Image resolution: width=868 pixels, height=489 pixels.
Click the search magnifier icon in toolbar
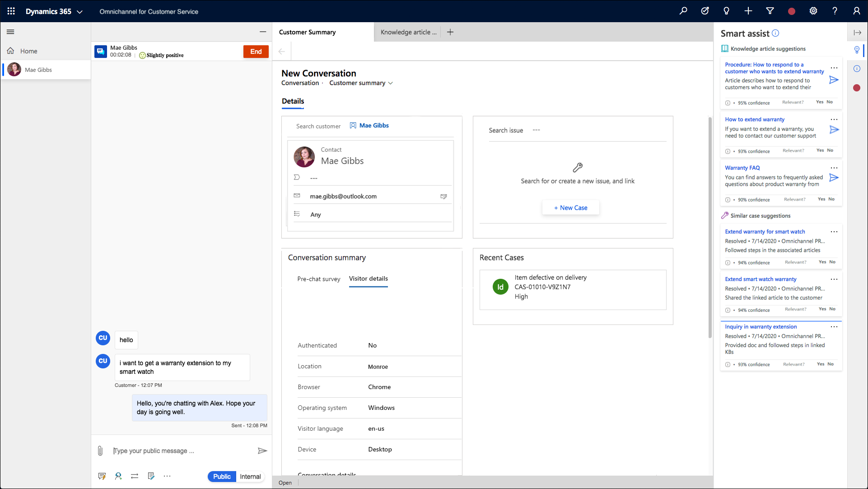[x=684, y=11]
